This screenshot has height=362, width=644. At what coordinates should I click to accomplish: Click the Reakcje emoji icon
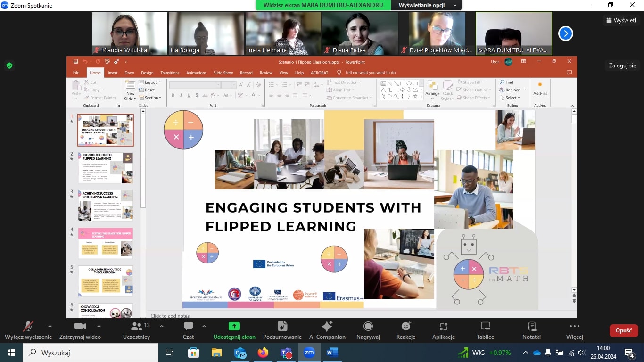point(405,327)
